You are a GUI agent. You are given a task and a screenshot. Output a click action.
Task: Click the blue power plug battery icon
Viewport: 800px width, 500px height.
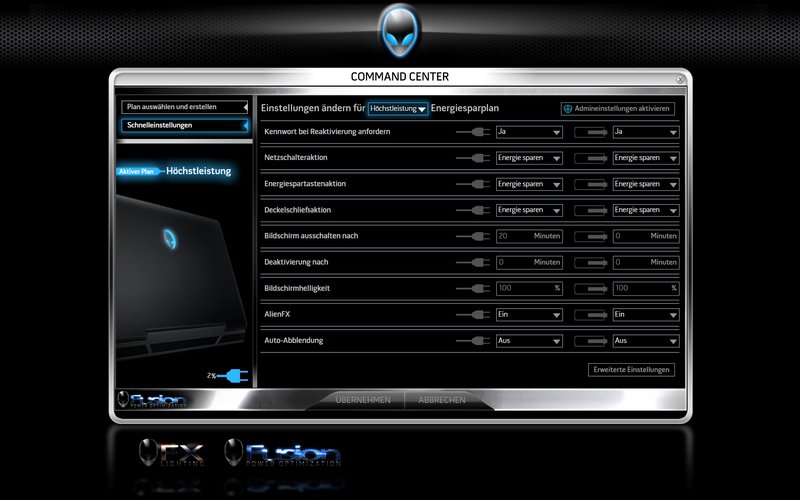point(232,376)
